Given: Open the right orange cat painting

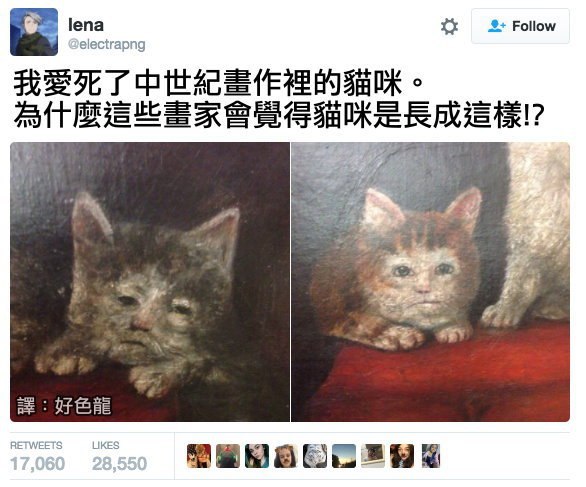Looking at the screenshot, I should pos(431,282).
